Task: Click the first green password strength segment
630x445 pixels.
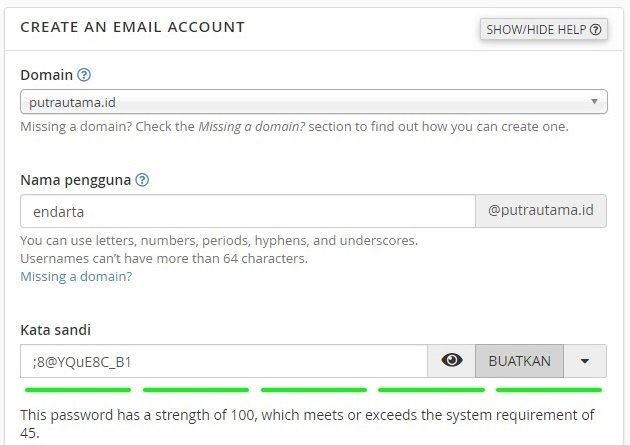Action: tap(78, 390)
